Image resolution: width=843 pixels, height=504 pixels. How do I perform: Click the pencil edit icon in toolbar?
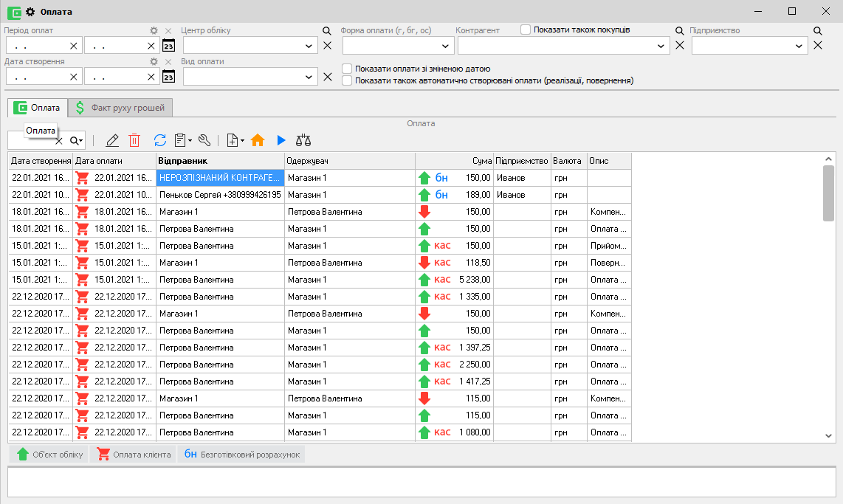point(112,140)
